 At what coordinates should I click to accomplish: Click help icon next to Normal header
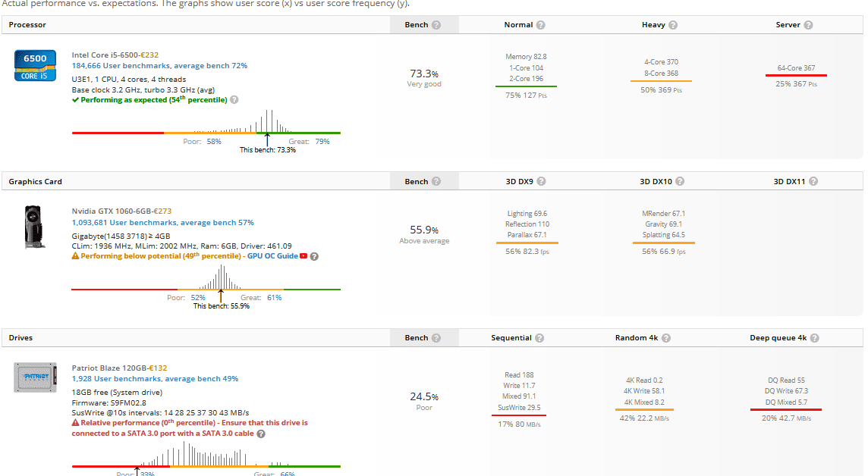[540, 25]
